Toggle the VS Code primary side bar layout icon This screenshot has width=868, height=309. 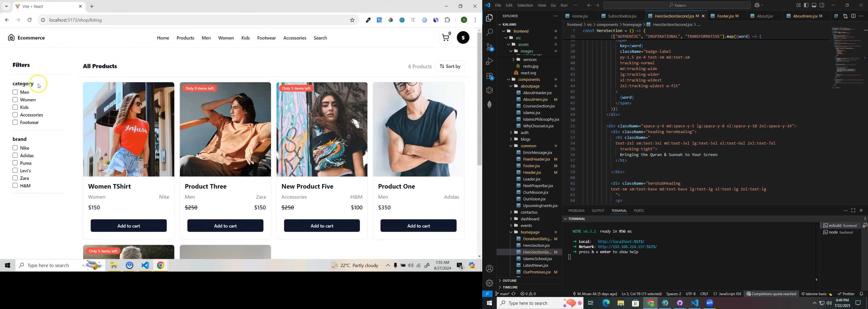pos(806,5)
